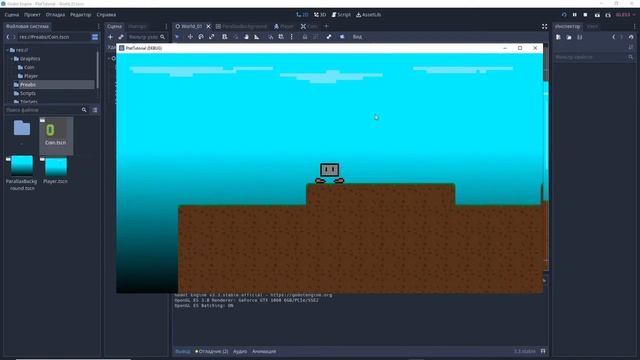Lock the selected node

tap(304, 37)
